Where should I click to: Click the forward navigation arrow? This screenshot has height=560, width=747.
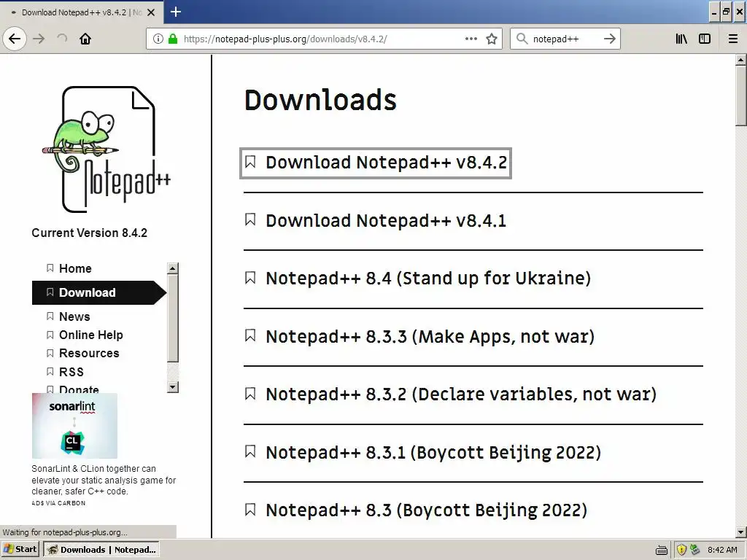click(39, 39)
